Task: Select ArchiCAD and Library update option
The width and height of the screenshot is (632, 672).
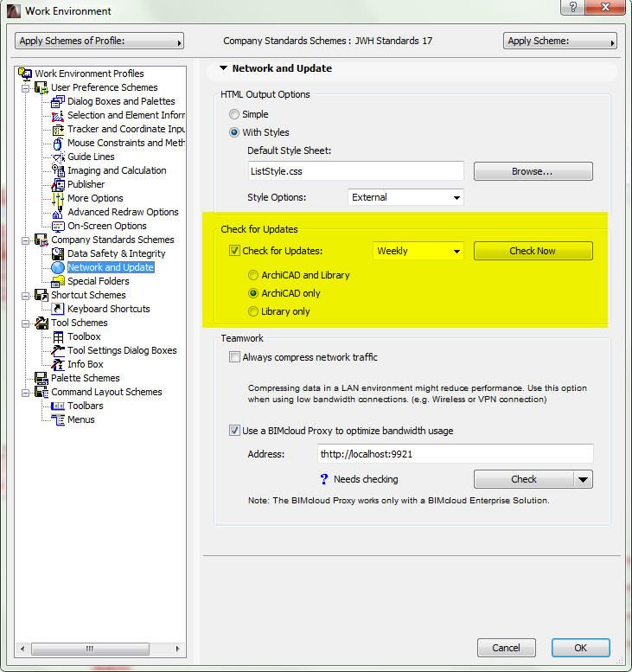Action: pos(253,275)
